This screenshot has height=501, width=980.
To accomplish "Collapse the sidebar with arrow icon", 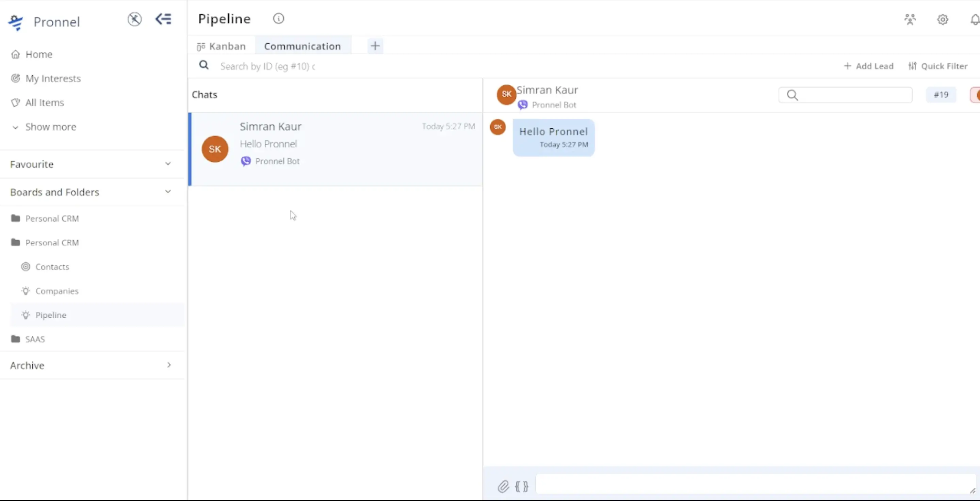I will point(164,19).
